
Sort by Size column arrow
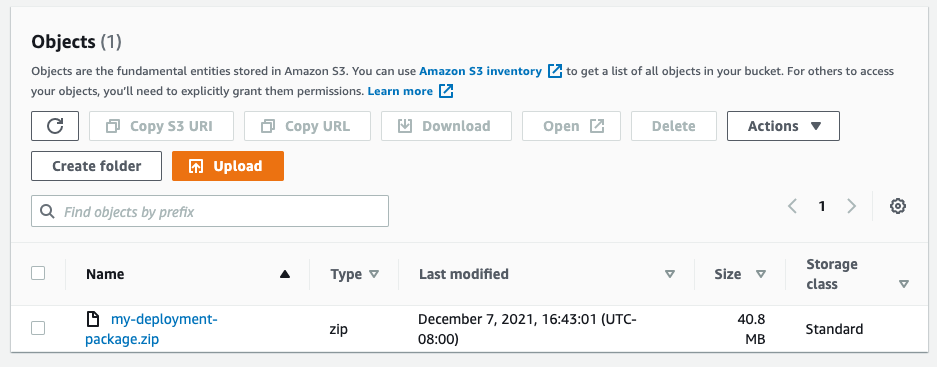coord(761,274)
